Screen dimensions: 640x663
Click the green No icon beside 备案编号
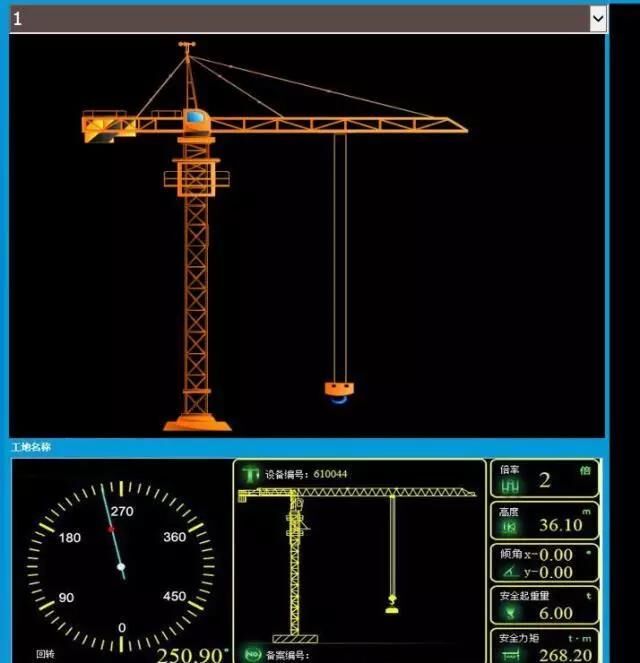(x=250, y=655)
